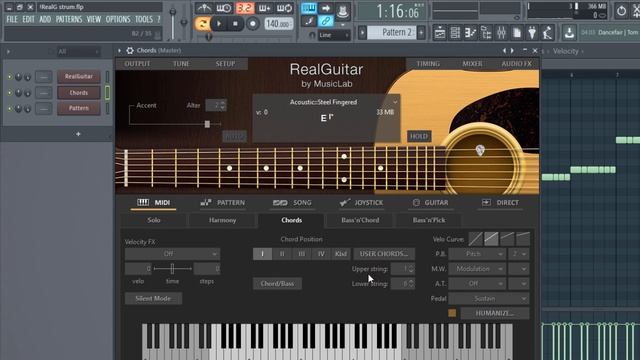This screenshot has width=640, height=360.
Task: Switch to the PATTERN mode tab
Action: click(222, 202)
